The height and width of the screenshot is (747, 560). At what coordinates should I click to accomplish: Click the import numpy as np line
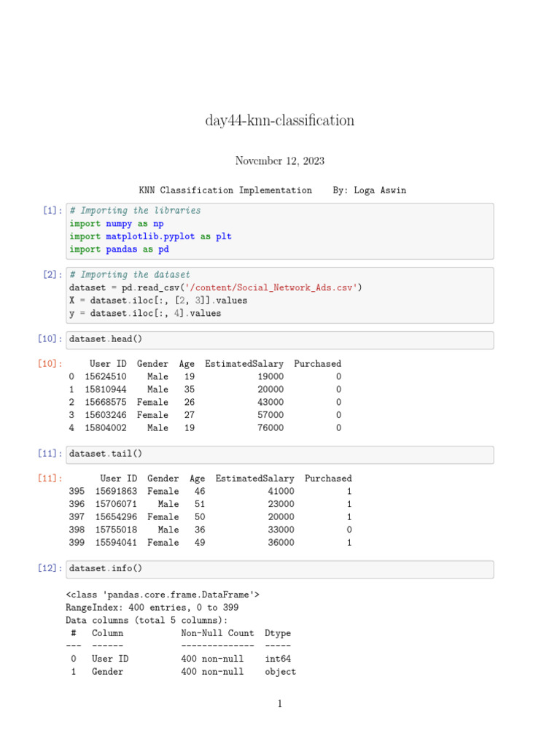pos(117,223)
